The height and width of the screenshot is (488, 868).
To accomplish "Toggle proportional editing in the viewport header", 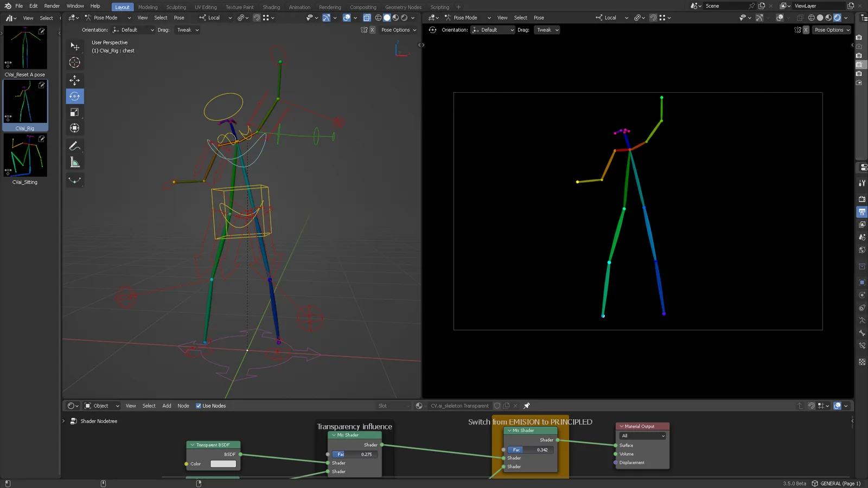I will click(348, 17).
